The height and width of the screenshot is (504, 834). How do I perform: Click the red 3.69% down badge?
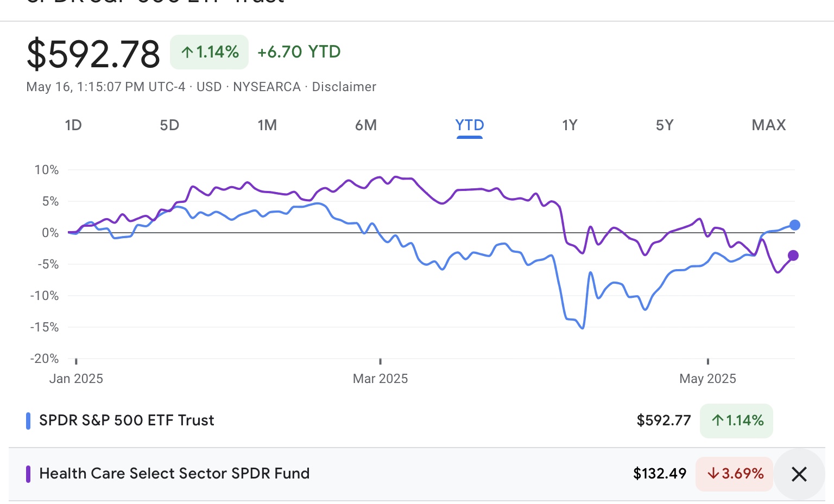(x=734, y=474)
